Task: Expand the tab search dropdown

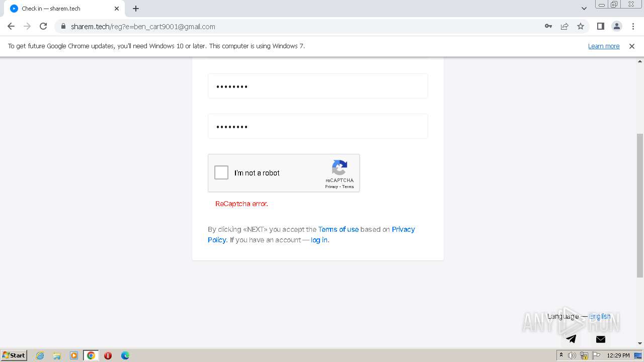Action: (x=584, y=9)
